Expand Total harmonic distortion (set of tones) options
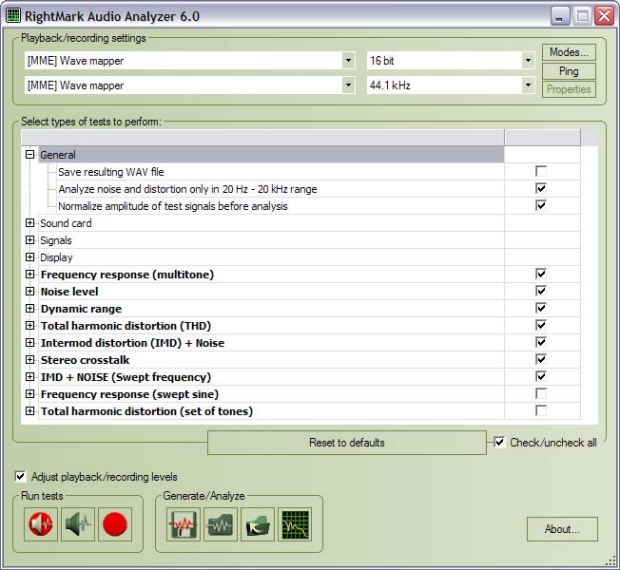620x570 pixels. click(30, 411)
